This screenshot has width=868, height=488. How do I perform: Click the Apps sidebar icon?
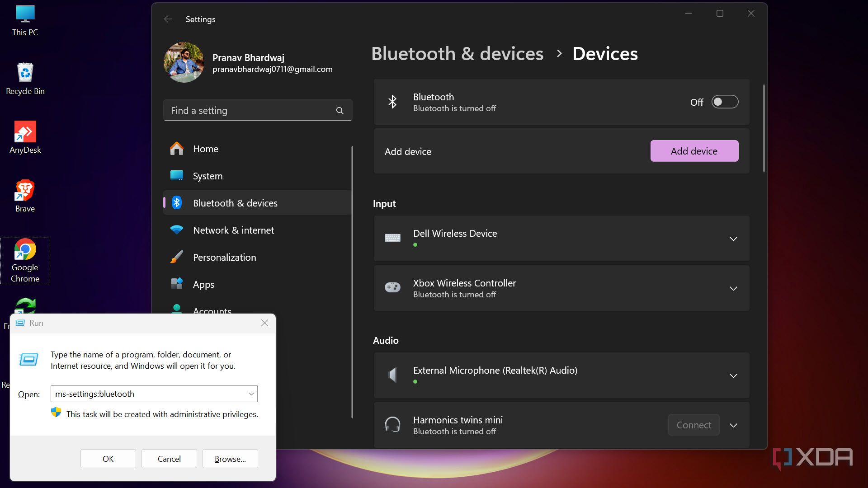pos(177,284)
